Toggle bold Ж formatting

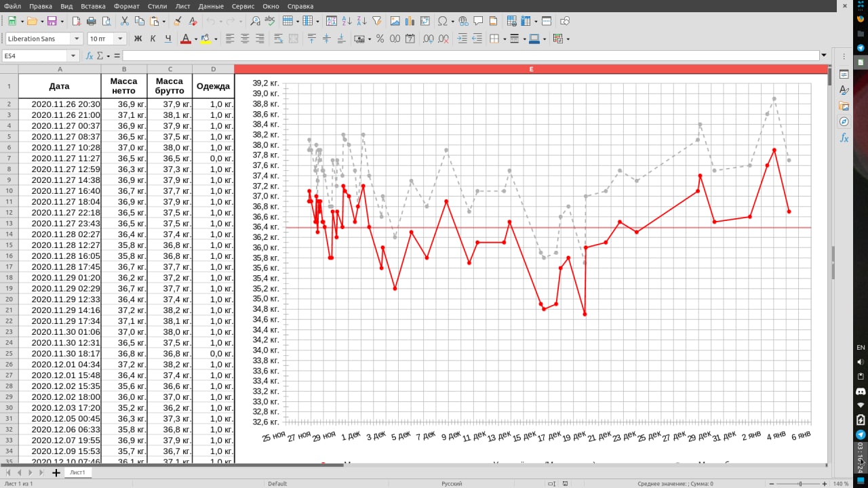point(138,39)
